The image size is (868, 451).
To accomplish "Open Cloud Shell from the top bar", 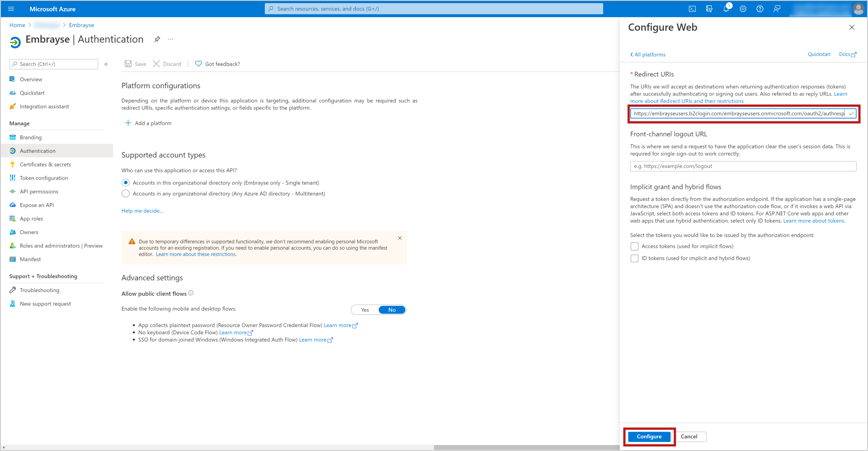I will [x=692, y=9].
